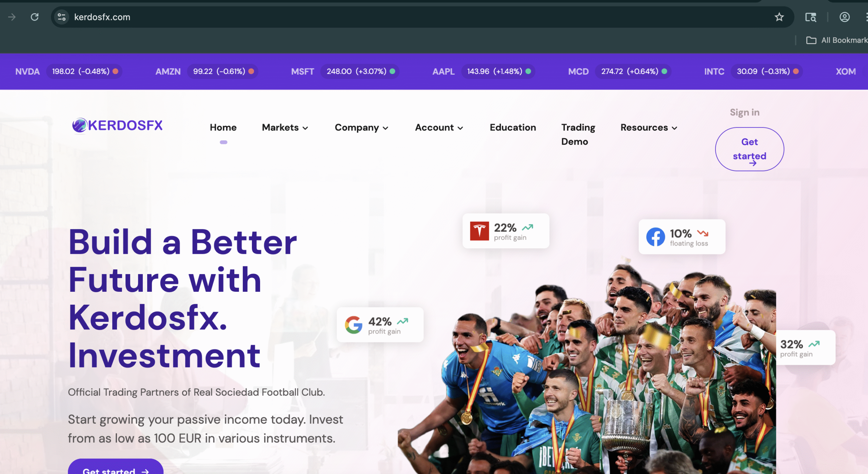Click the KerdosFX globe logo
868x474 pixels.
(80, 126)
